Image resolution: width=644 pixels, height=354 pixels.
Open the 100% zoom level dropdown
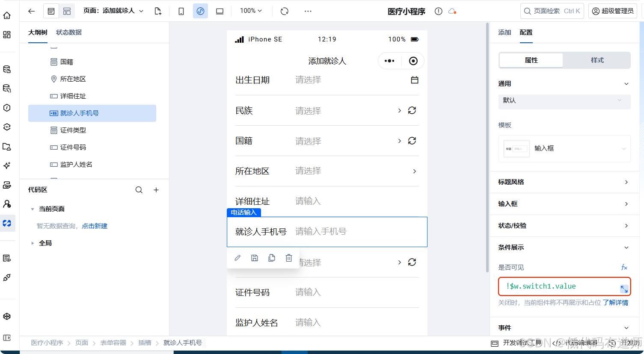point(250,11)
